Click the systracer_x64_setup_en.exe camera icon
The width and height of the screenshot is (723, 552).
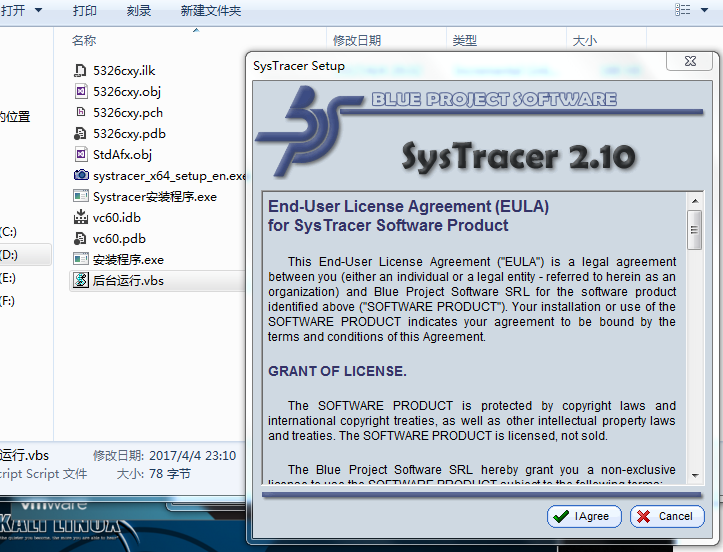(x=81, y=175)
